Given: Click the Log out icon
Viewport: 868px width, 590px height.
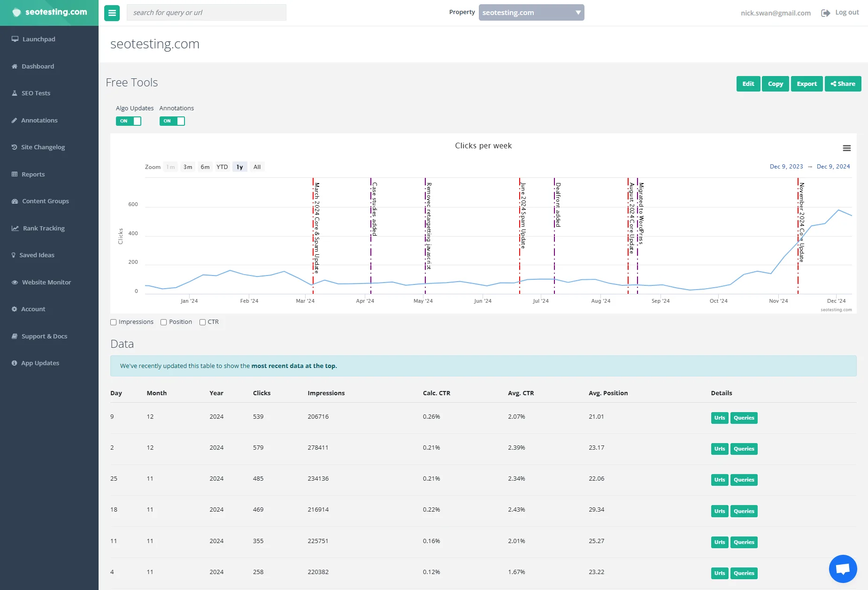Looking at the screenshot, I should [825, 13].
